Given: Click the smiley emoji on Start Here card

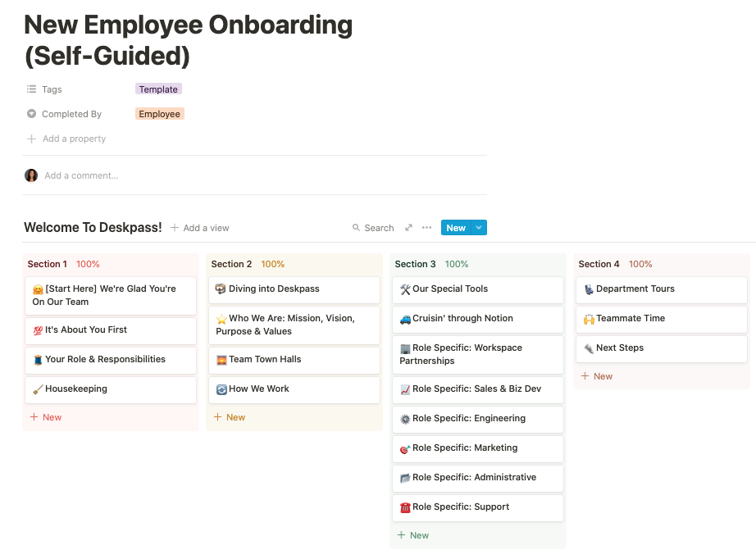Looking at the screenshot, I should coord(38,289).
